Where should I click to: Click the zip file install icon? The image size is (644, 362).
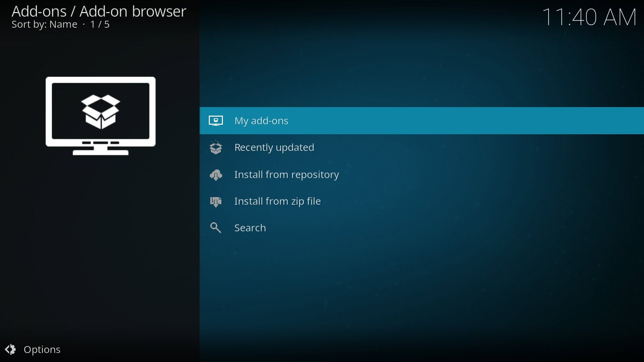pos(216,202)
